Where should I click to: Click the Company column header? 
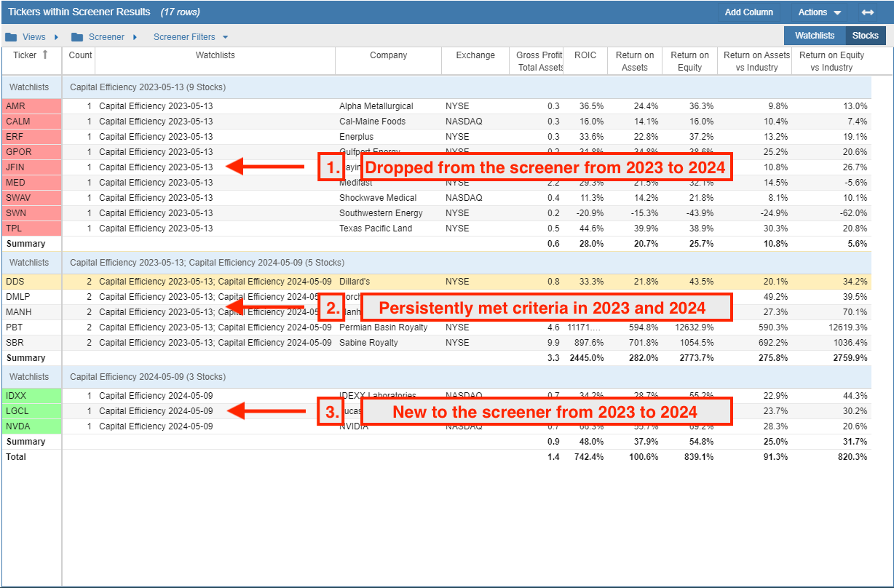pyautogui.click(x=388, y=55)
